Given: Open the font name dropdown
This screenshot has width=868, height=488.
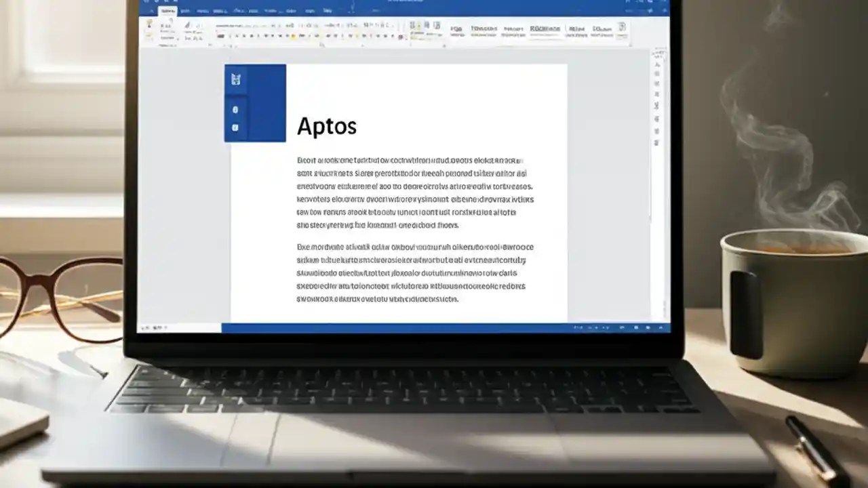Looking at the screenshot, I should tap(227, 27).
